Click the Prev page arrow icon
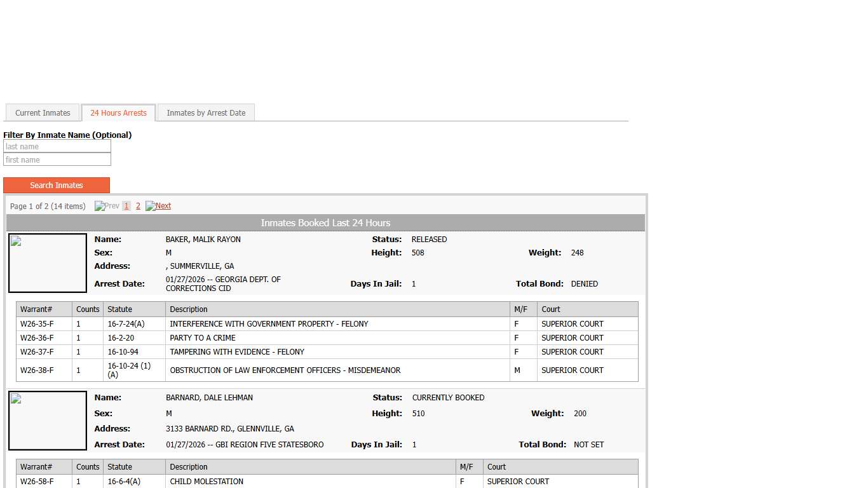Image resolution: width=868 pixels, height=488 pixels. pyautogui.click(x=100, y=206)
